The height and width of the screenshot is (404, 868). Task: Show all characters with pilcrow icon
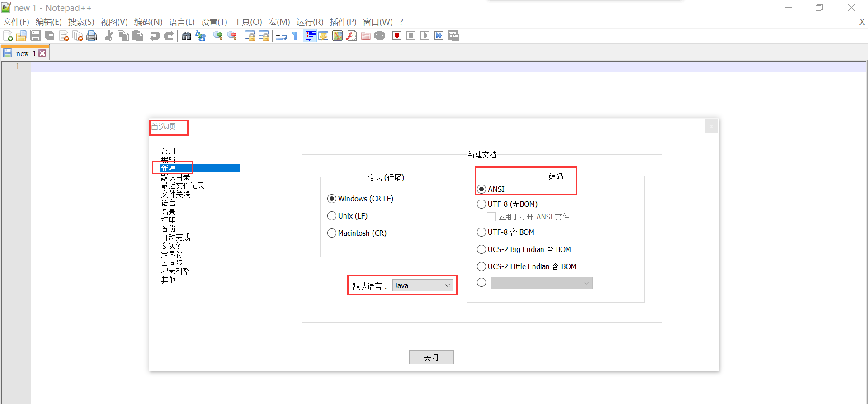(295, 36)
